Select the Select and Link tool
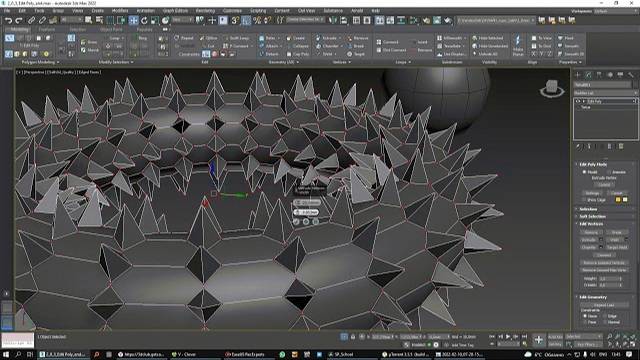This screenshot has width=640, height=360. (x=31, y=20)
